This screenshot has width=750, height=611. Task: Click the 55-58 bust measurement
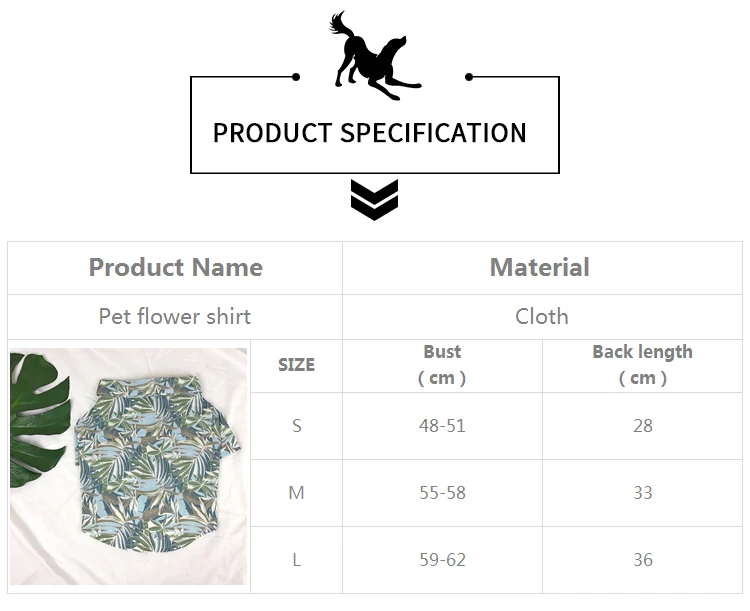442,493
